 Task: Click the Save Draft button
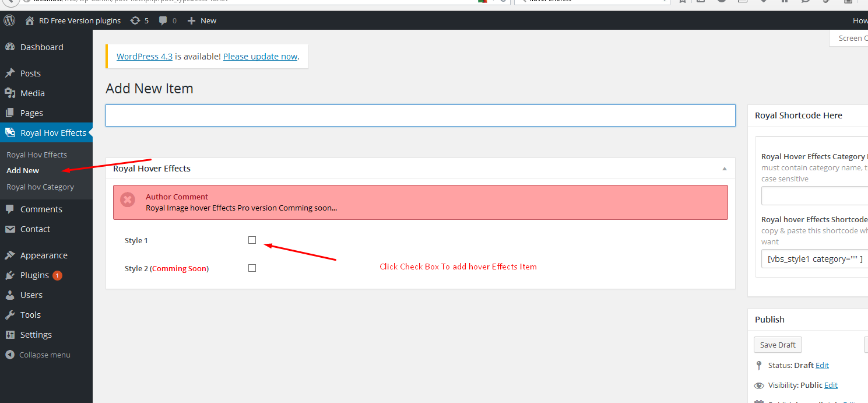(778, 345)
